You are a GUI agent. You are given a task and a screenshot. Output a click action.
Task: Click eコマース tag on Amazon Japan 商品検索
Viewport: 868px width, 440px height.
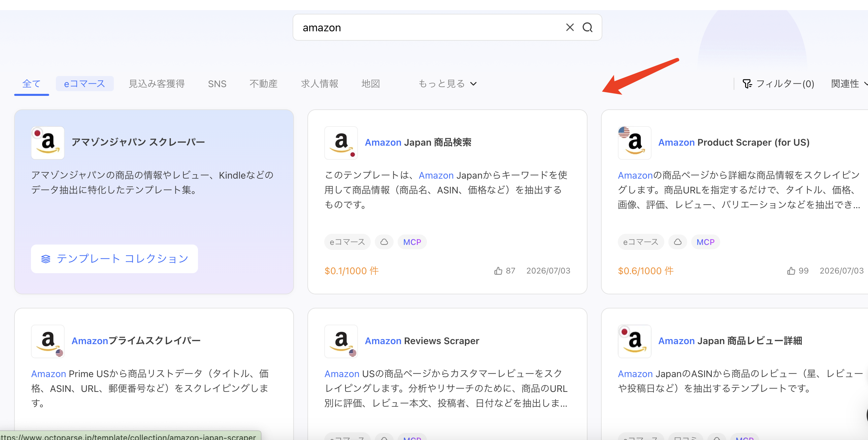point(347,242)
